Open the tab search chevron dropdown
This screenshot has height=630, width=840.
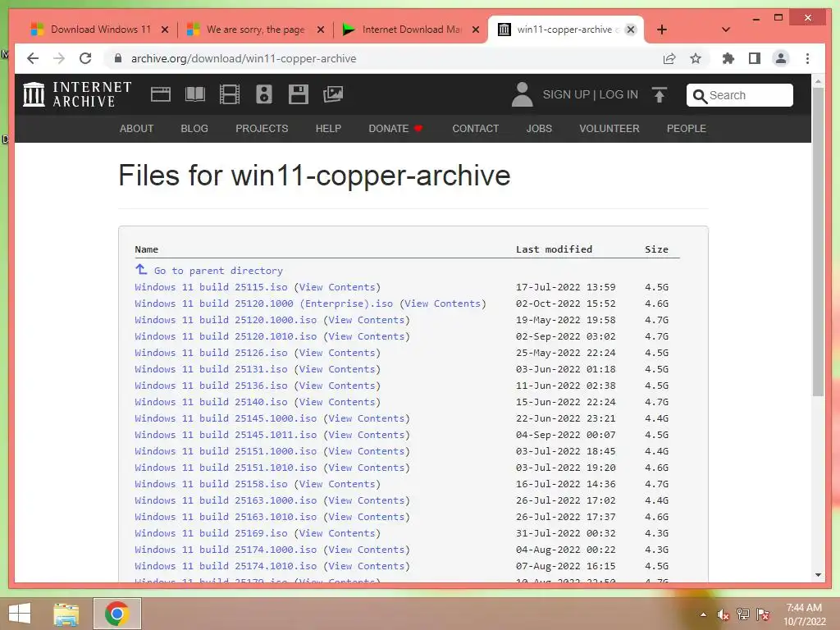coord(726,30)
